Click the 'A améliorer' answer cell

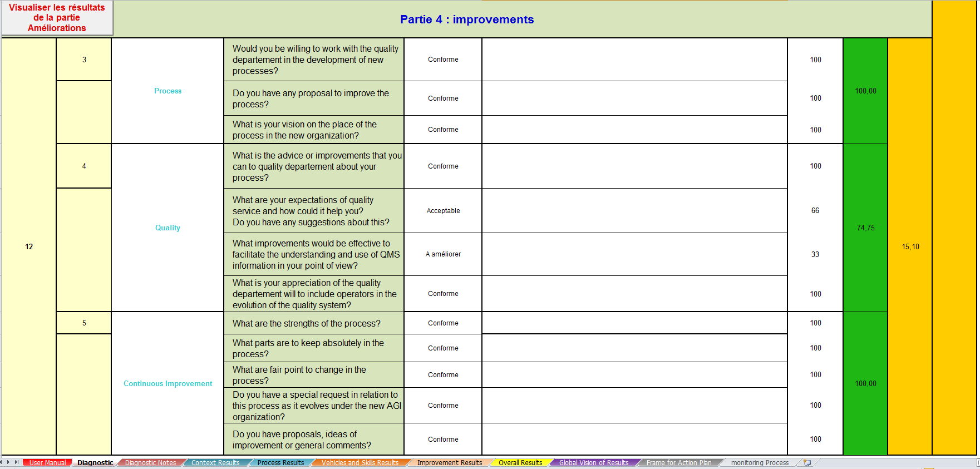point(443,254)
